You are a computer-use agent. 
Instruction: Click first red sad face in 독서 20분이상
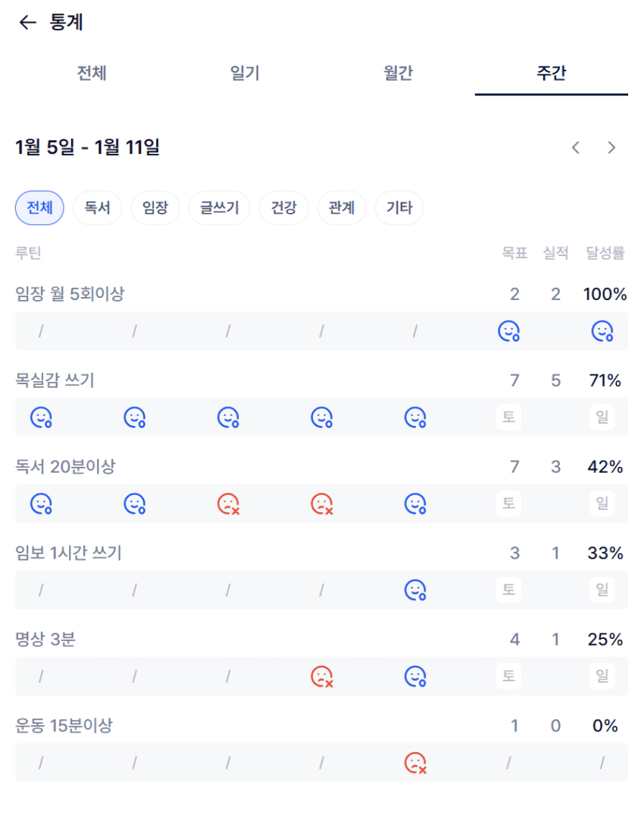pos(228,504)
